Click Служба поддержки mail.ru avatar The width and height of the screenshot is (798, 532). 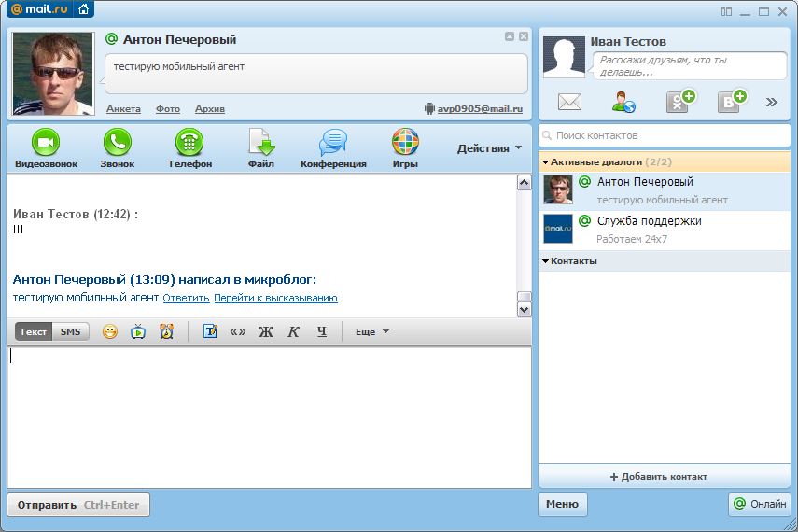pos(558,229)
